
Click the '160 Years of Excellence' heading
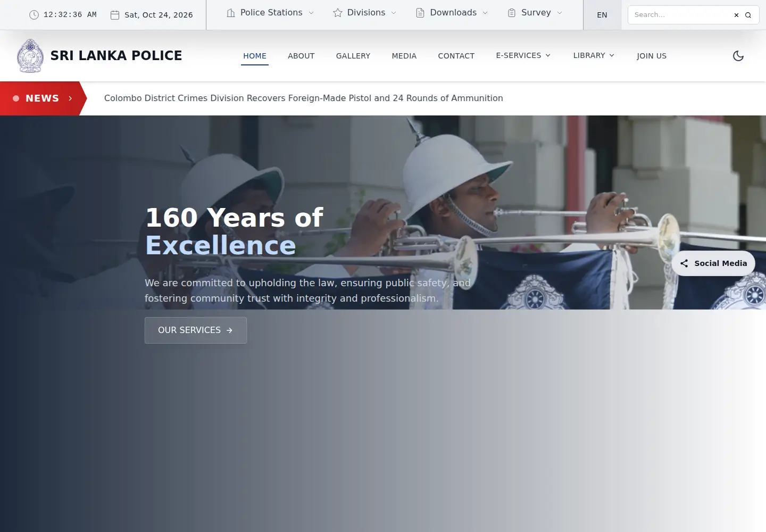tap(234, 231)
